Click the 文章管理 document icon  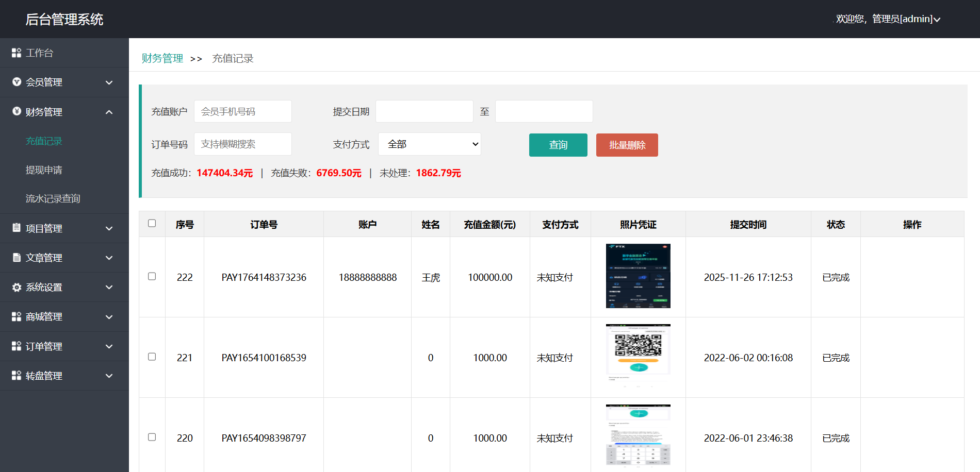(x=17, y=257)
